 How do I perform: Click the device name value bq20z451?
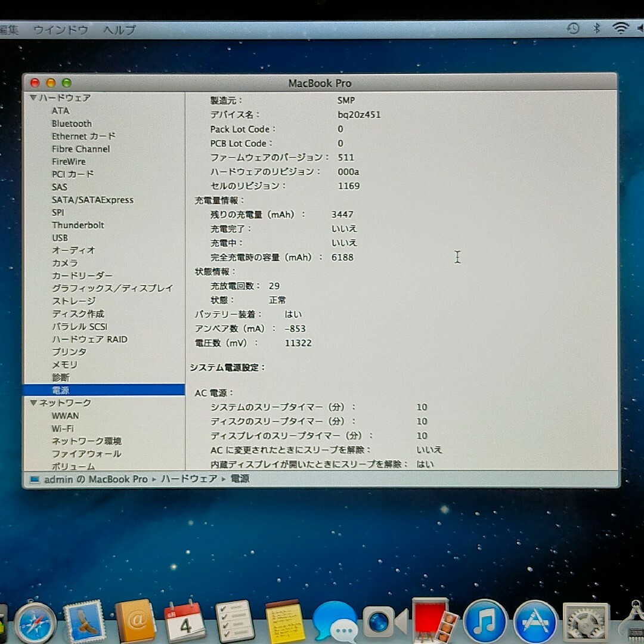(359, 114)
